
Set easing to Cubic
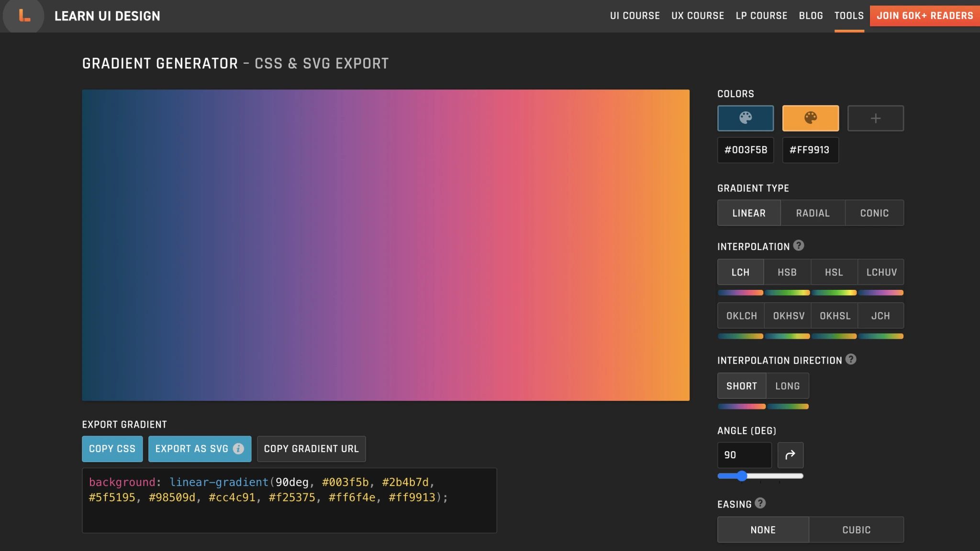pos(857,530)
